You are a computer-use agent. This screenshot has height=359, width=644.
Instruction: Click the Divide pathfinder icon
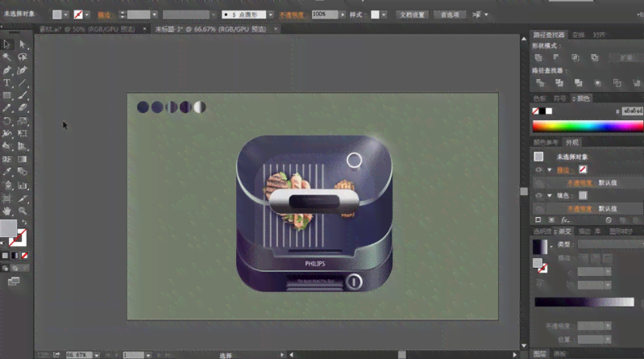[x=540, y=83]
